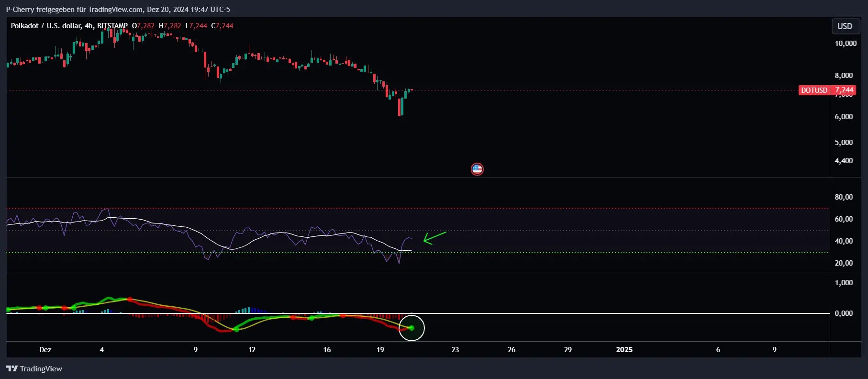This screenshot has height=379, width=868.
Task: Click the 20,00 RSI axis label
Action: [x=844, y=263]
